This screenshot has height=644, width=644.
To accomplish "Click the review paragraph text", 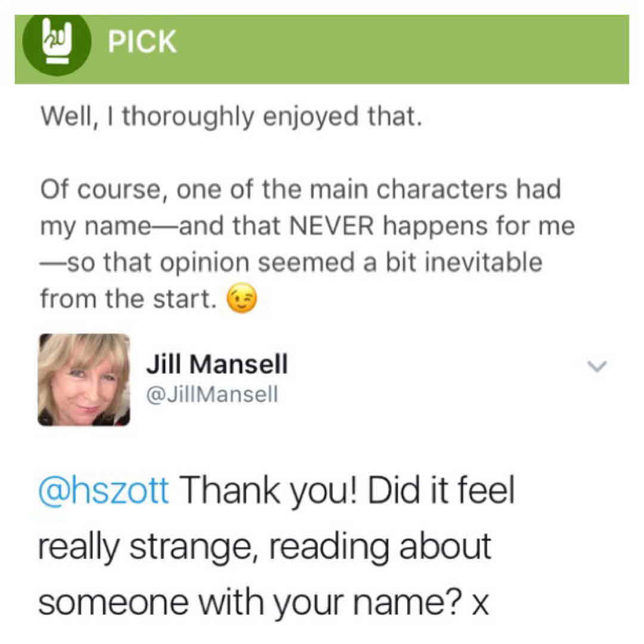I will click(298, 225).
